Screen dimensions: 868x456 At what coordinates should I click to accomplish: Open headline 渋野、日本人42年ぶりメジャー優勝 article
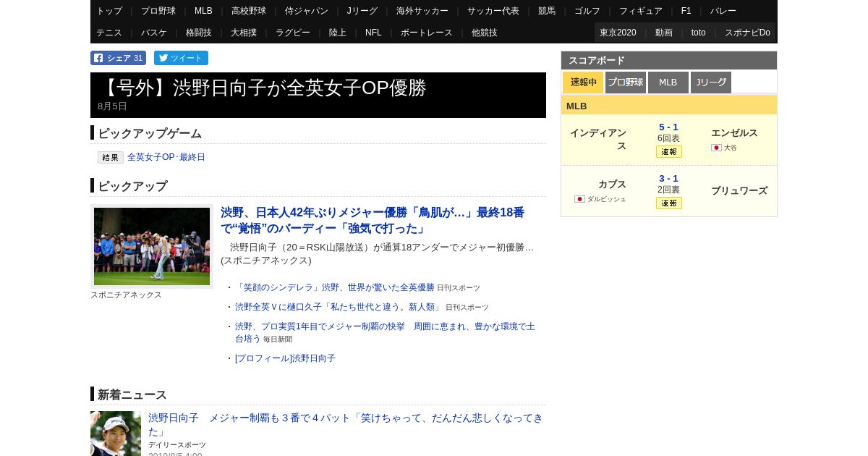pyautogui.click(x=373, y=220)
